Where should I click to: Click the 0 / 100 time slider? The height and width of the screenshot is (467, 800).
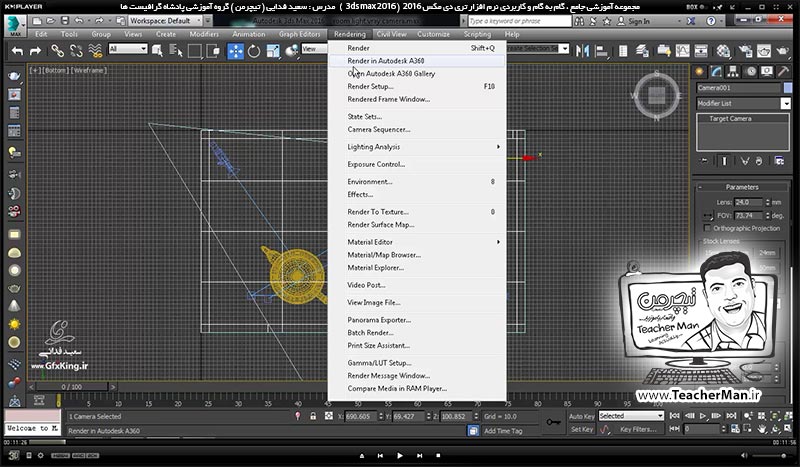(71, 387)
